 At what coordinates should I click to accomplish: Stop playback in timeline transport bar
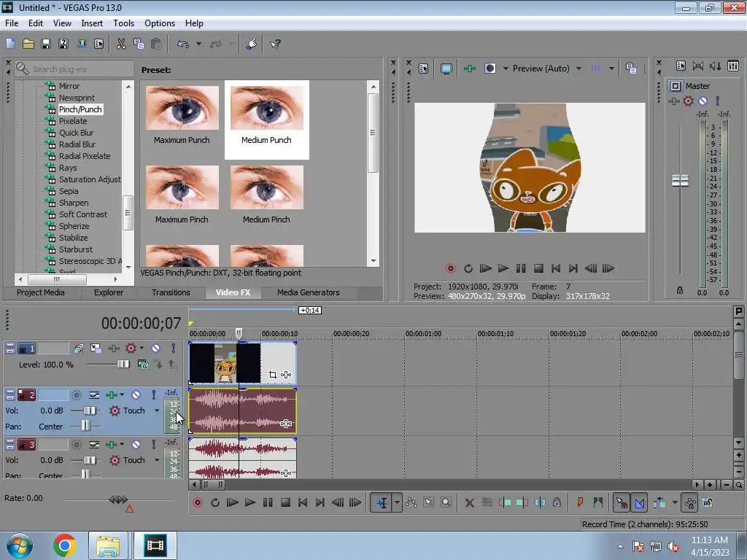coord(285,503)
